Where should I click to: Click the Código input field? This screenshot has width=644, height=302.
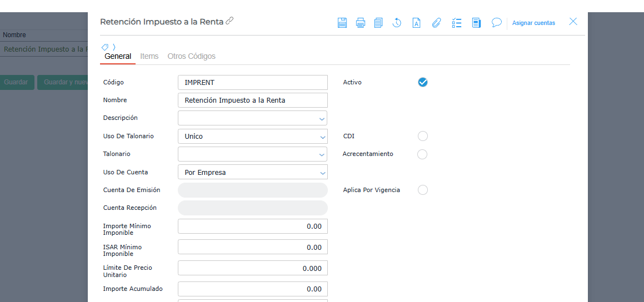click(x=252, y=82)
